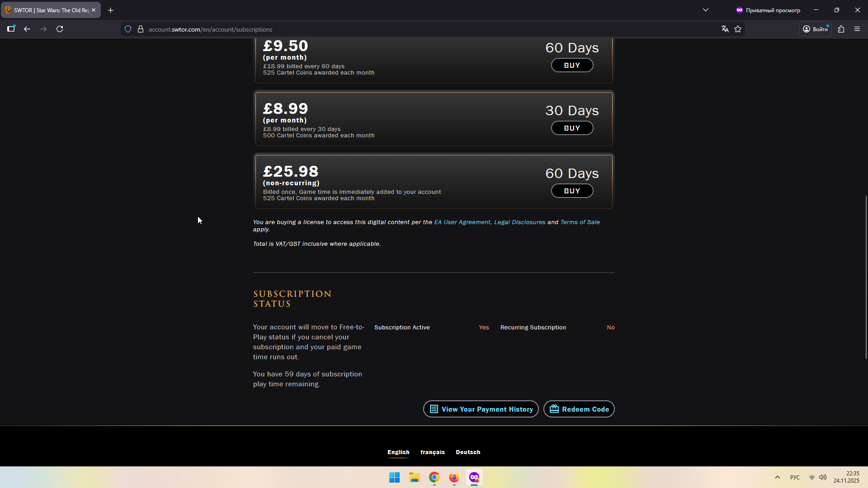Open the extensions puzzle icon
This screenshot has height=488, width=868.
pyautogui.click(x=841, y=29)
